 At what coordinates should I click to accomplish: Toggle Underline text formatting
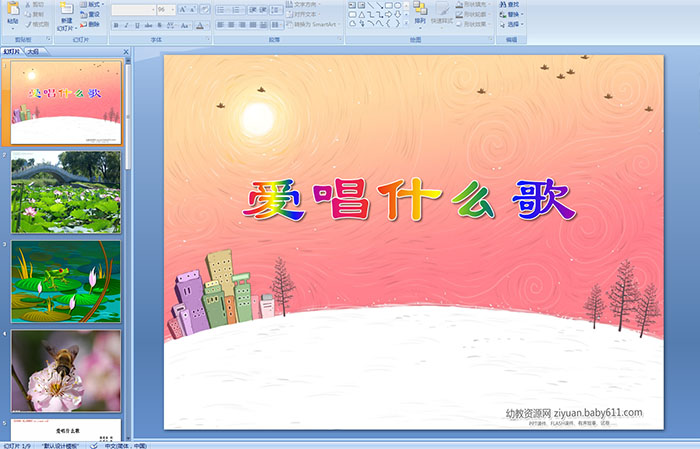(x=139, y=24)
